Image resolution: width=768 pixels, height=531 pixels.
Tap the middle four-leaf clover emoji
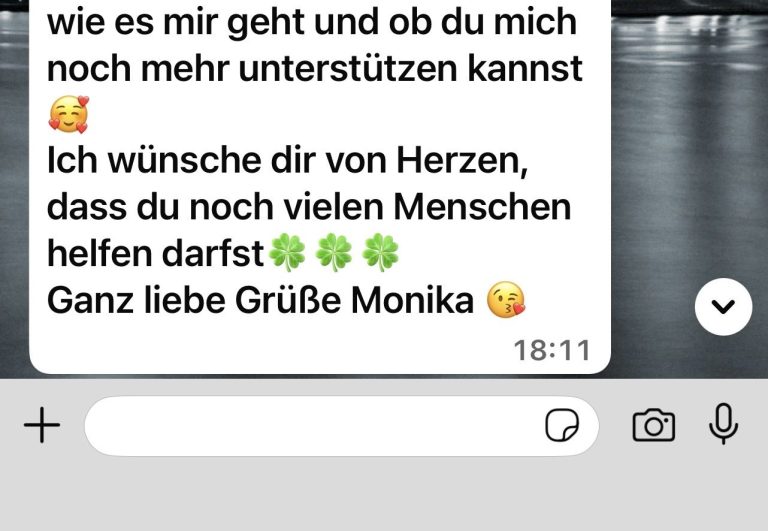point(334,252)
